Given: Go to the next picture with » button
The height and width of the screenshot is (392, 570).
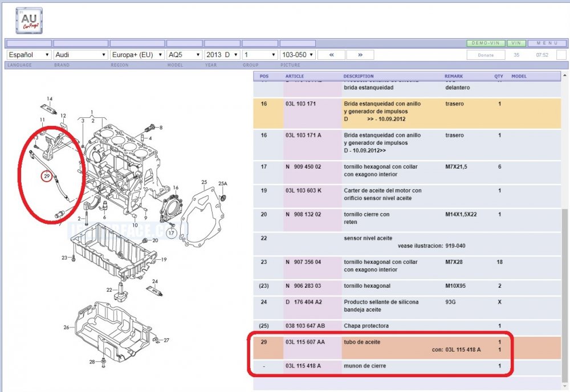Looking at the screenshot, I should pyautogui.click(x=360, y=55).
